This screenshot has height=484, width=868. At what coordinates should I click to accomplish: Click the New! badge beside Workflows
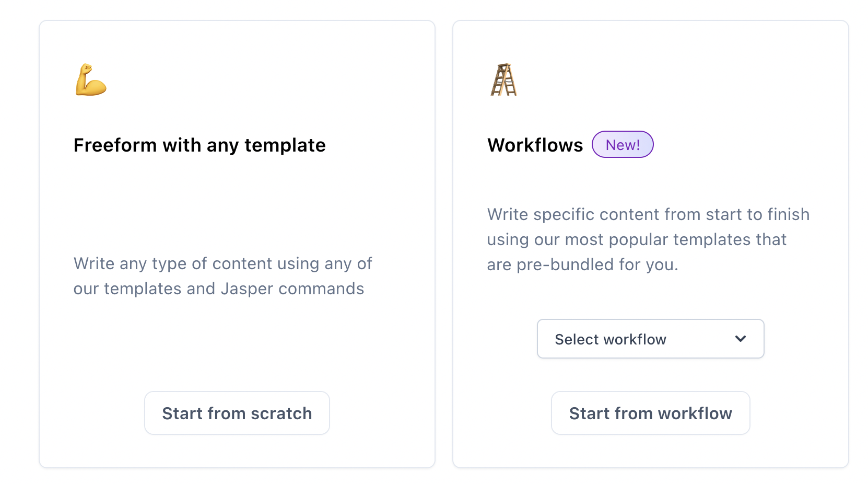[x=623, y=144]
